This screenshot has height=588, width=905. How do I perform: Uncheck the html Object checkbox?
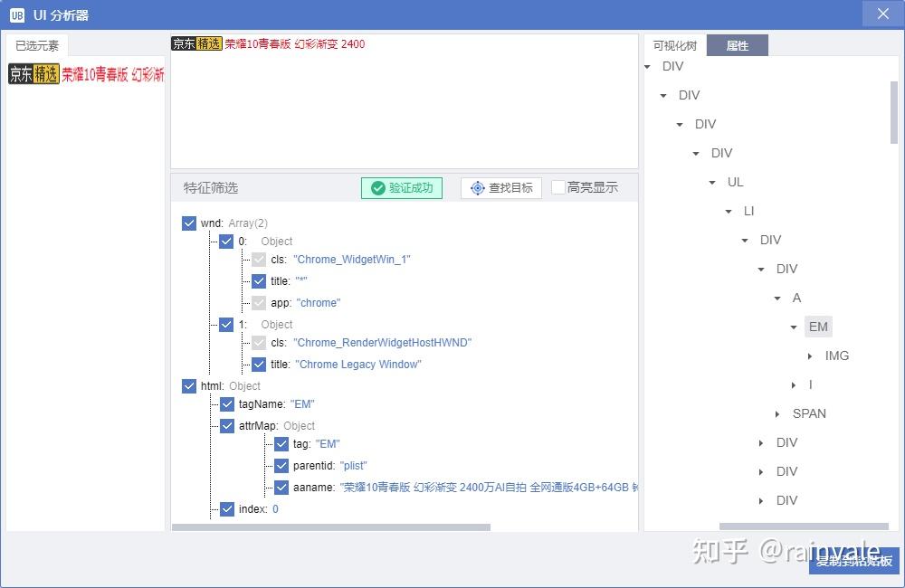(189, 385)
